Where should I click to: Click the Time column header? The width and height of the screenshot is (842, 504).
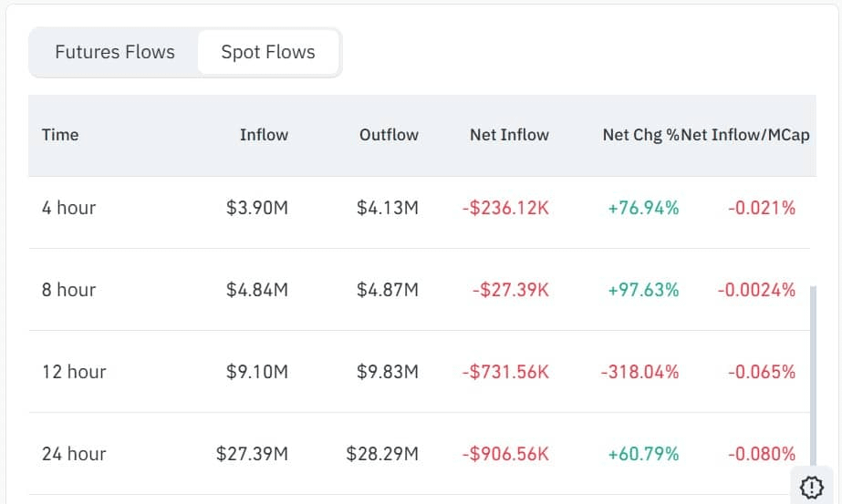pos(60,135)
